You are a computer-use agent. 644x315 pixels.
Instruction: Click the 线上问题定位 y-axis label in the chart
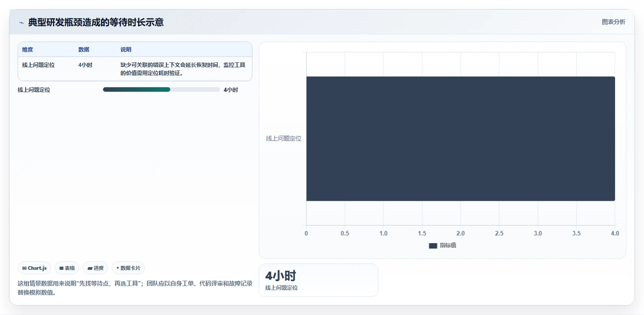click(x=284, y=138)
